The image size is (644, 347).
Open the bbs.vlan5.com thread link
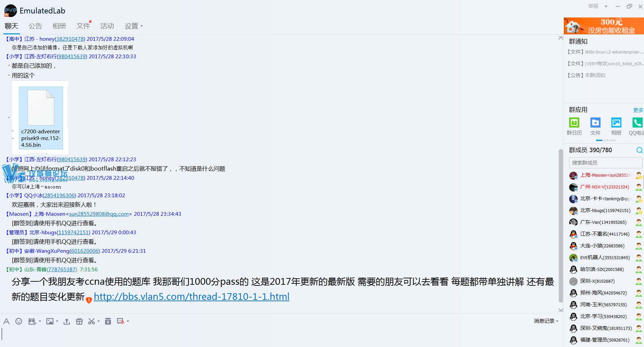[191, 297]
